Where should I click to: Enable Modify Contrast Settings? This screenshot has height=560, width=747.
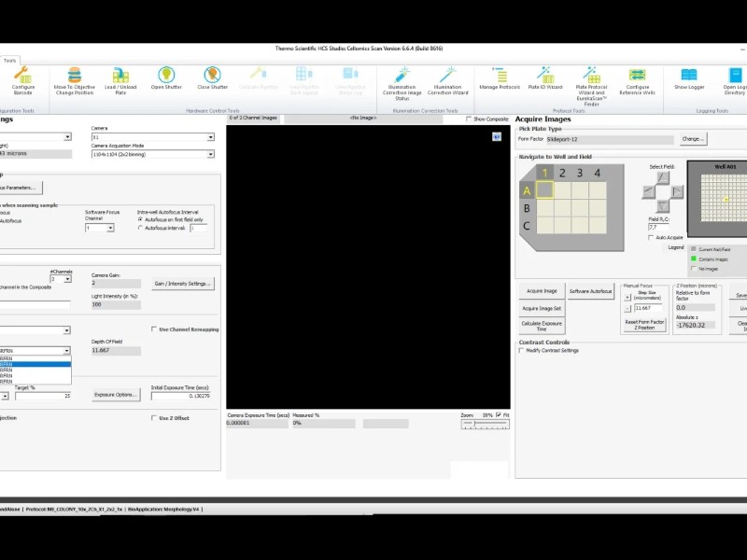coord(522,351)
